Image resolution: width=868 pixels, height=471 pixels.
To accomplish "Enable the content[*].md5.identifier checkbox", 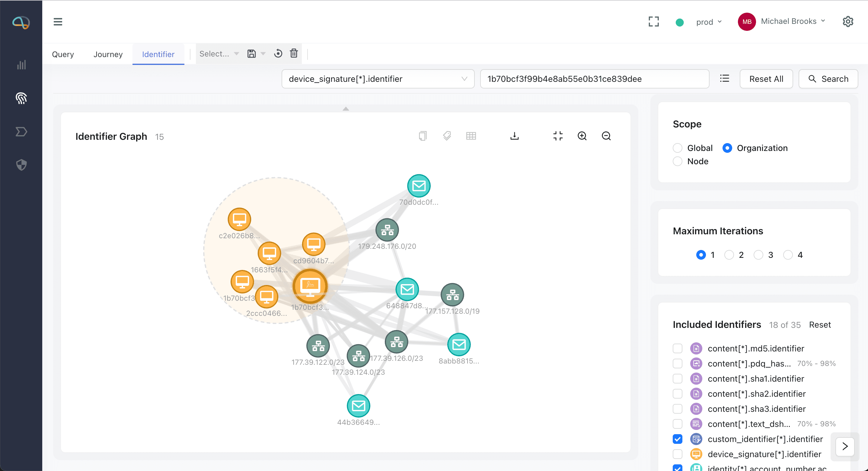I will 677,348.
